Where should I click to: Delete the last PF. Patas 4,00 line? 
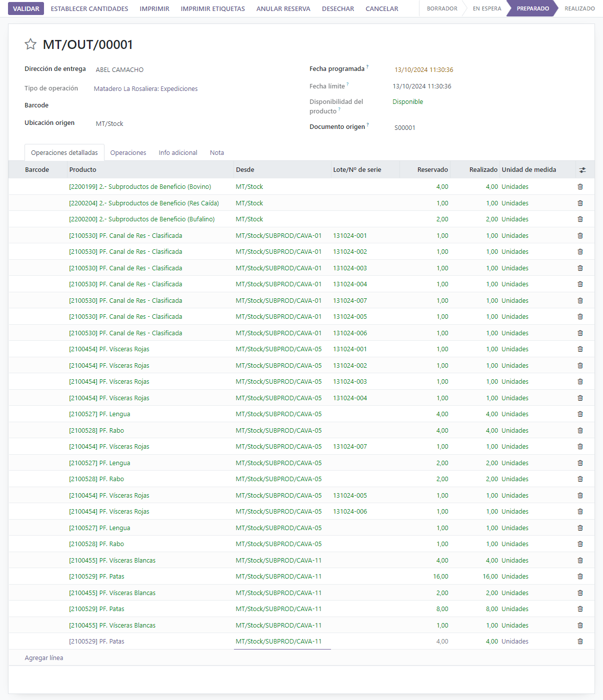coord(580,642)
